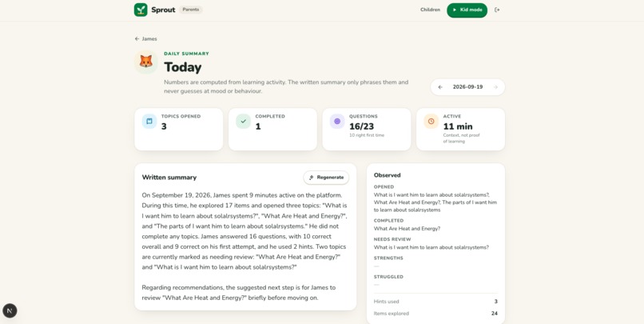Select the Parents badge

pos(191,10)
